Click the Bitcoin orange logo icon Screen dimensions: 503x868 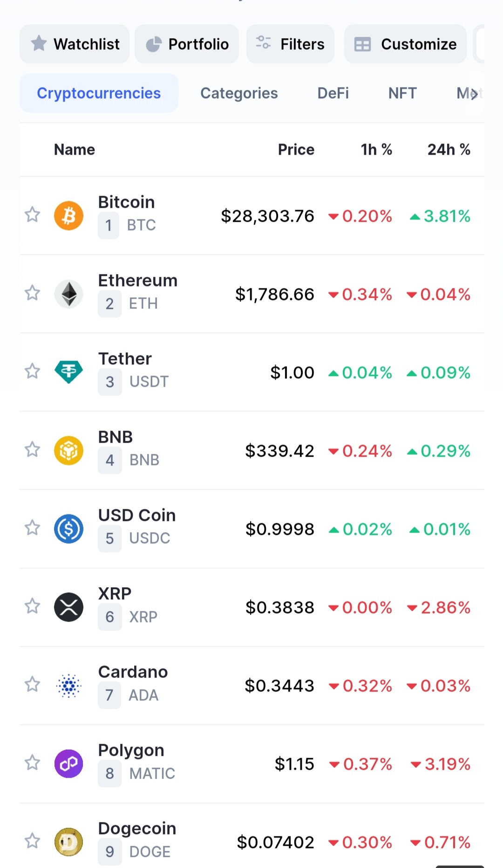click(x=68, y=216)
